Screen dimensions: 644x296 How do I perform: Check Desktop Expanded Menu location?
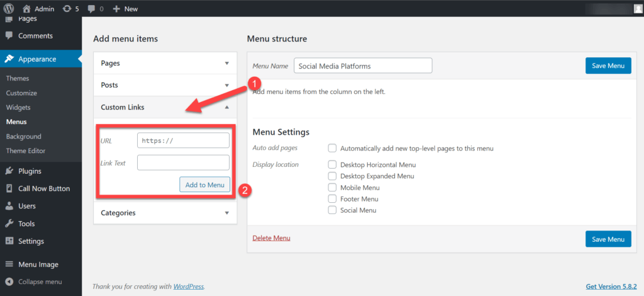click(x=332, y=176)
